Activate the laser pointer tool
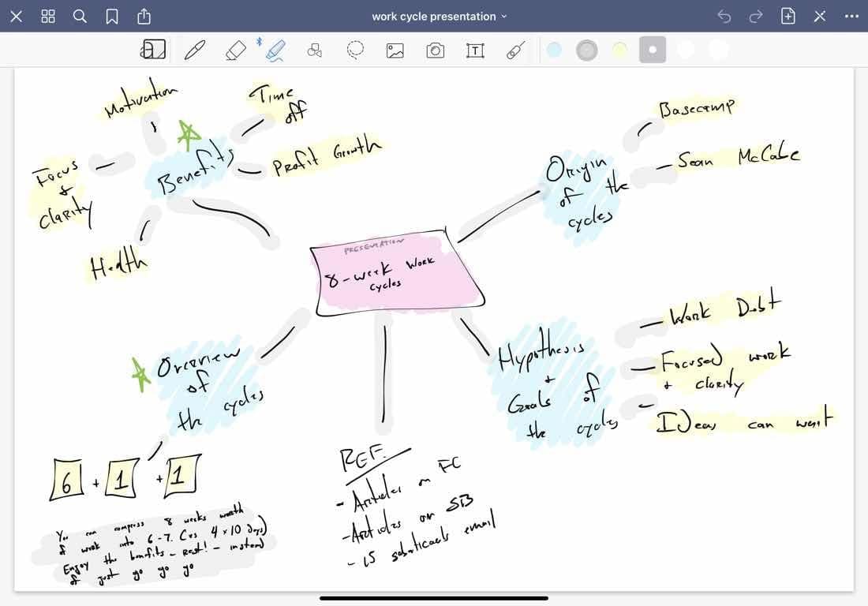Viewport: 868px width, 606px height. [515, 50]
